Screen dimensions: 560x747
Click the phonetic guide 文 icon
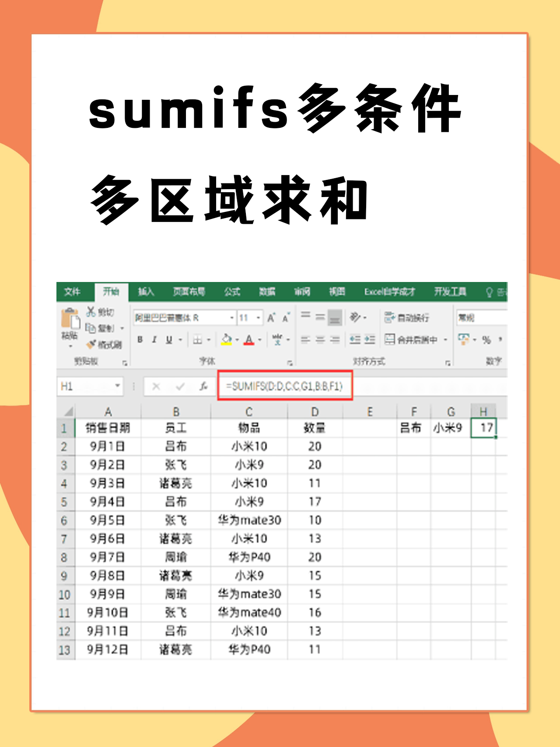coord(277,340)
